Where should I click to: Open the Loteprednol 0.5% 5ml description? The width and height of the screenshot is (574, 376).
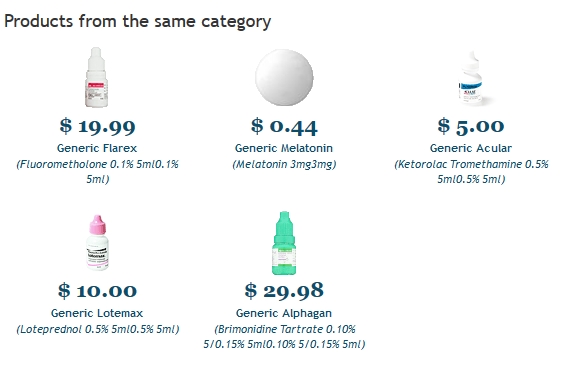click(98, 330)
